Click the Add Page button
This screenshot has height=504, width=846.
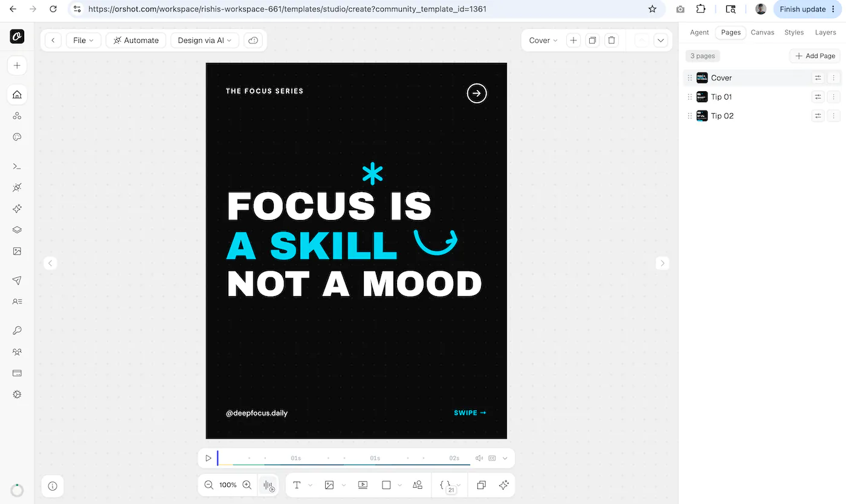[815, 56]
